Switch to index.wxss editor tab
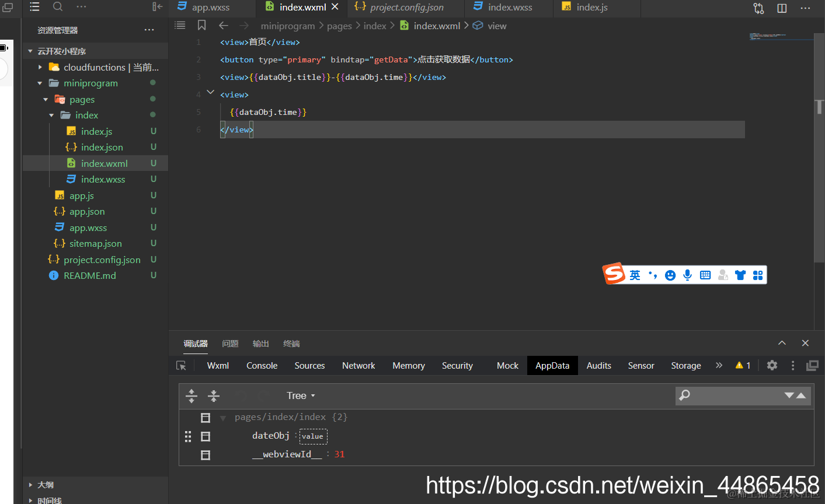The image size is (825, 504). click(510, 8)
